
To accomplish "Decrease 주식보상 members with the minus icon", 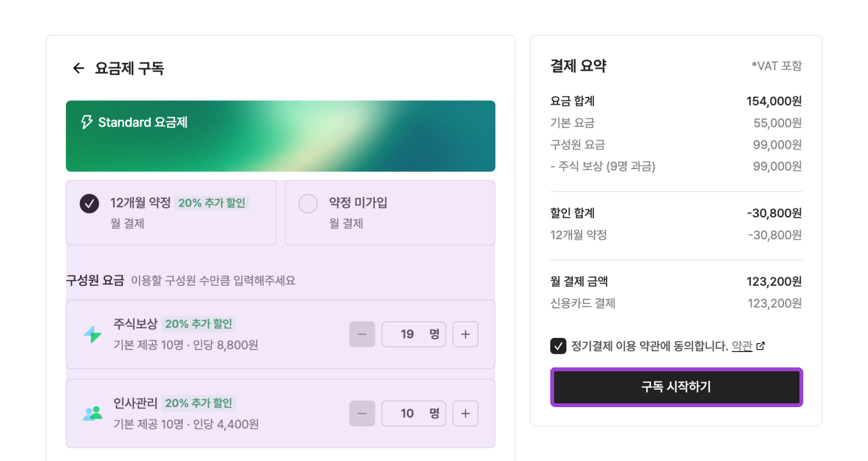I will pyautogui.click(x=362, y=334).
